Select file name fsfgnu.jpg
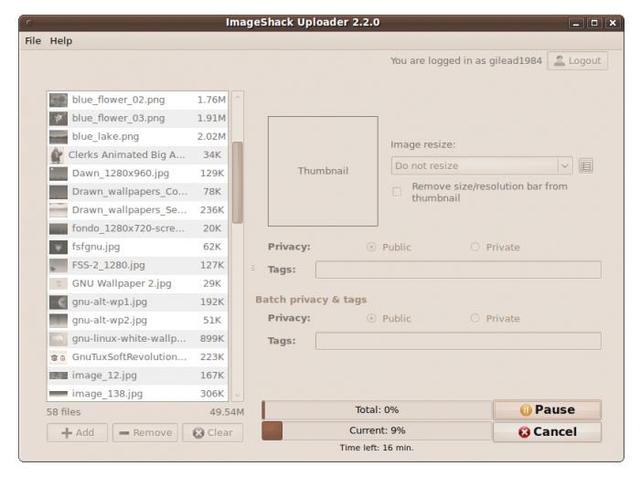The height and width of the screenshot is (477, 640). 96,247
